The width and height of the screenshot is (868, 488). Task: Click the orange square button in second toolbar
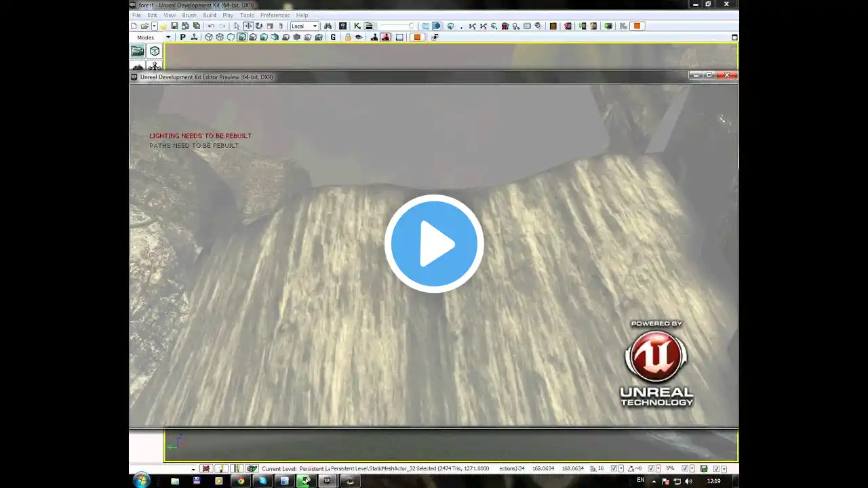coord(417,37)
